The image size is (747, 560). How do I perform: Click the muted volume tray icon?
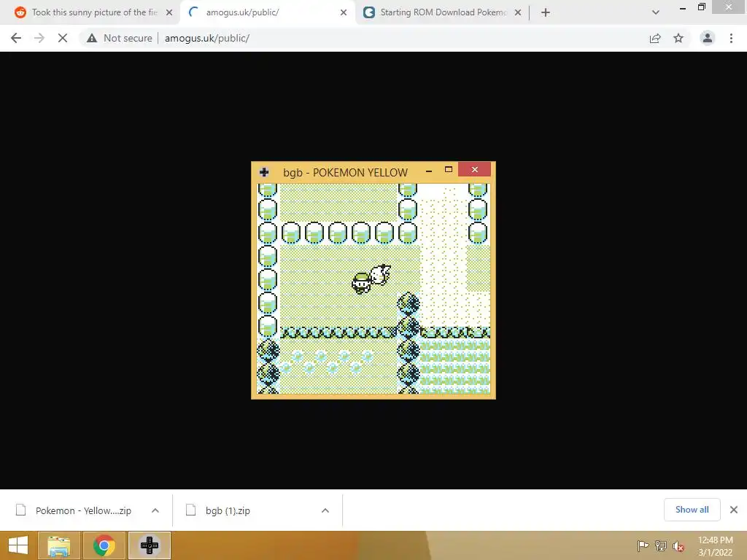click(x=678, y=546)
